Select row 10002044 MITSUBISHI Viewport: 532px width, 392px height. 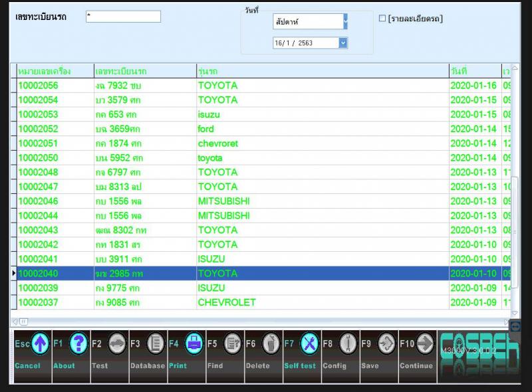tap(263, 216)
